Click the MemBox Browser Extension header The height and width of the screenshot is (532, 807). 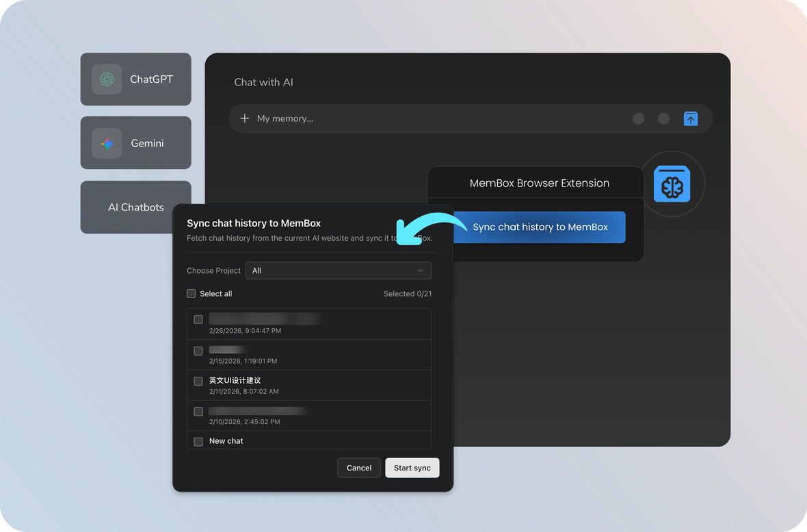point(540,183)
